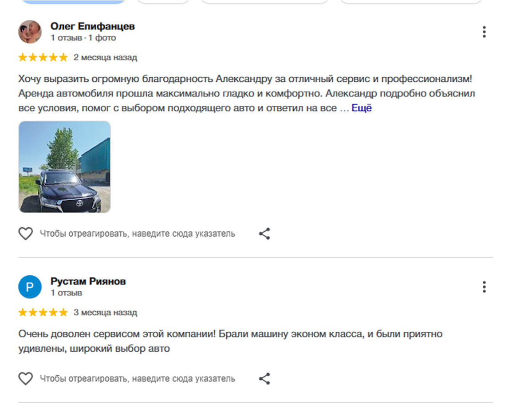Click '3 месяца назад' review date

click(x=105, y=312)
